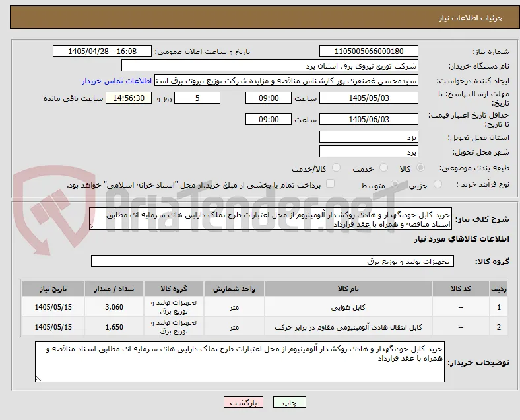Click the goods group field تجهیزات تولید و توزیع برق
The width and height of the screenshot is (520, 420).
(x=273, y=261)
